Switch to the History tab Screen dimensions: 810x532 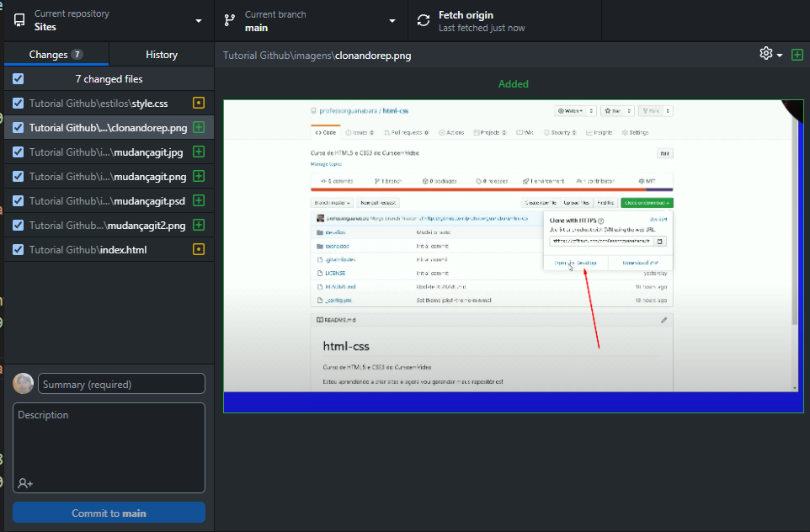pyautogui.click(x=162, y=54)
